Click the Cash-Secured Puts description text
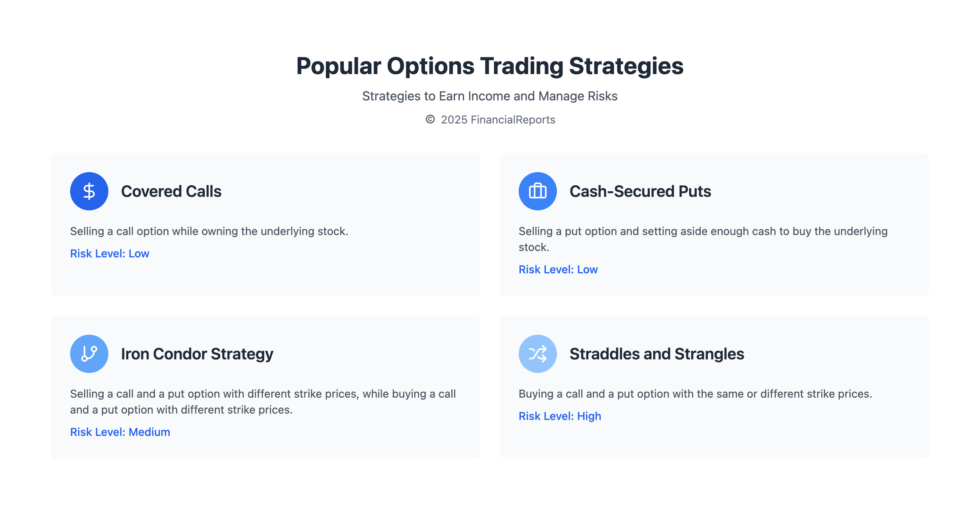Viewport: 980px width, 510px height. click(703, 239)
